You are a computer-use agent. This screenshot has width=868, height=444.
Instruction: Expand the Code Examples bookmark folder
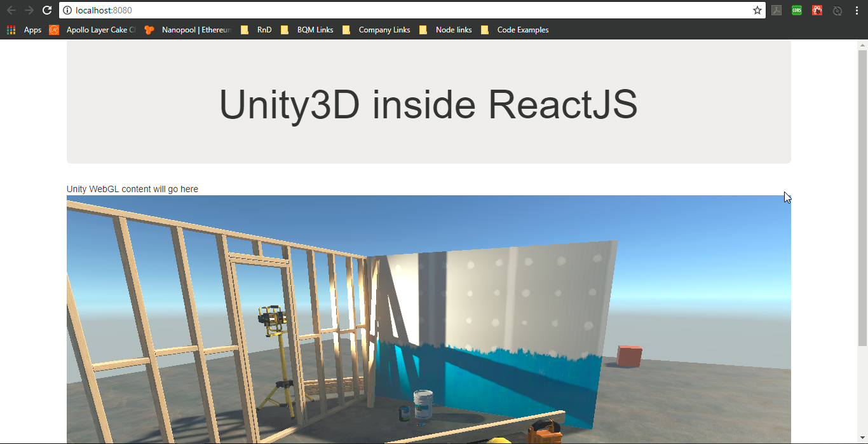(x=515, y=30)
